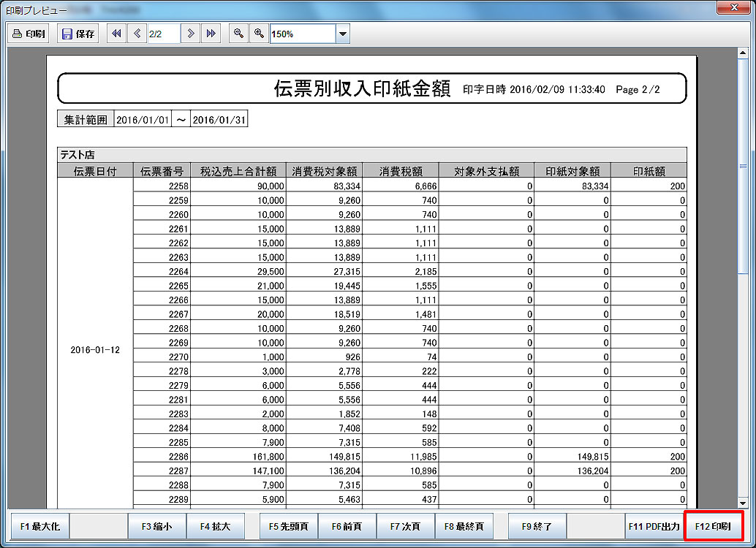Click the floppy disk Save button

tap(78, 34)
